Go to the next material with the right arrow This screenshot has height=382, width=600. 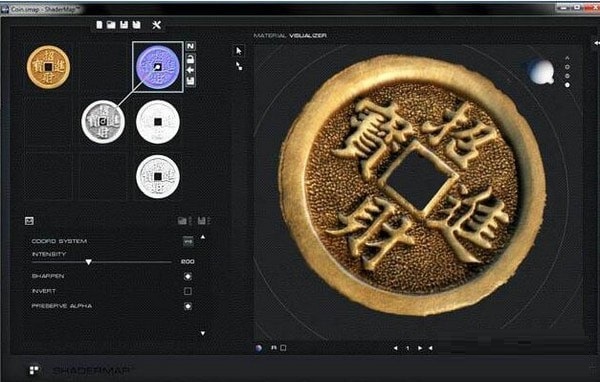coord(420,348)
